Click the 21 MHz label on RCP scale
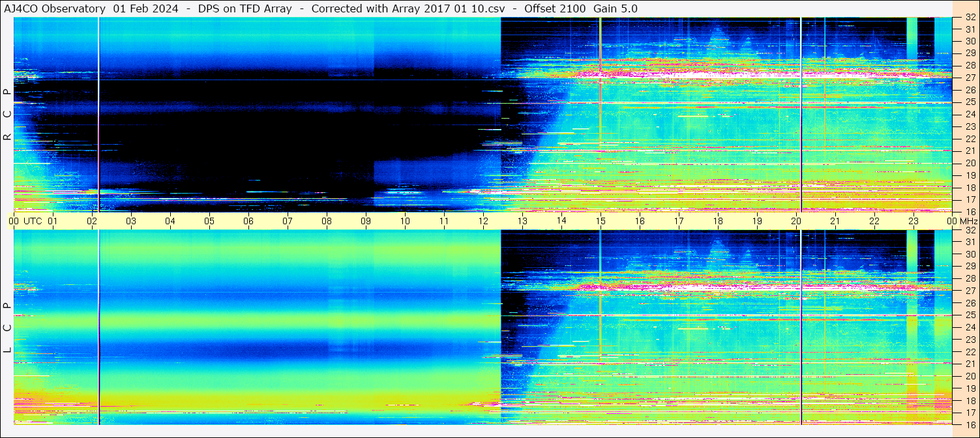Viewport: 980px width, 438px height. (970, 151)
